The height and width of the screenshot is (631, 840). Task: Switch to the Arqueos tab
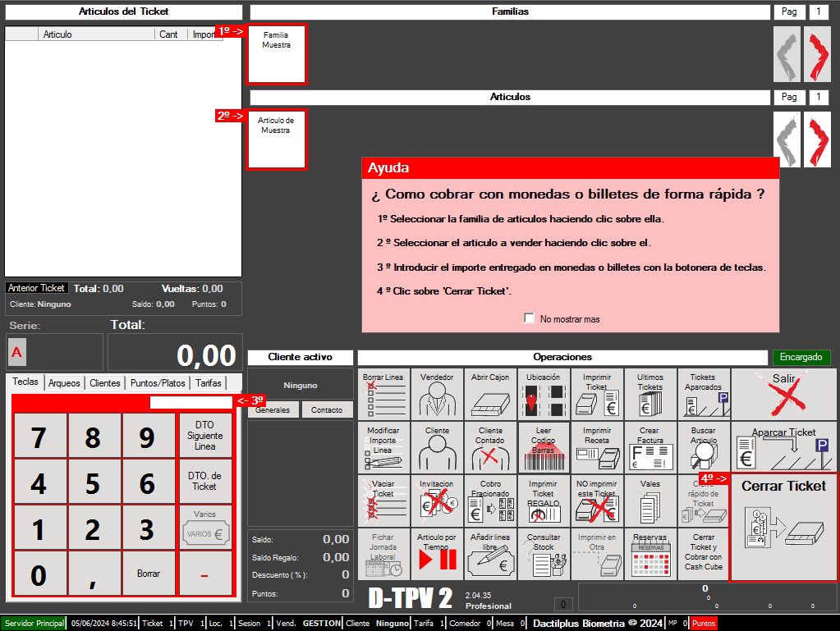(x=64, y=383)
